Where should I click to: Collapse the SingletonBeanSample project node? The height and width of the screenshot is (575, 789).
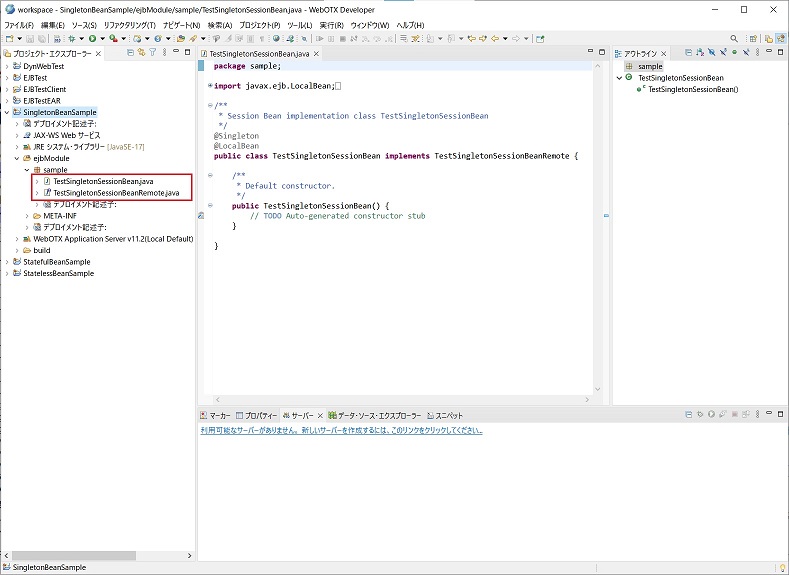(x=7, y=112)
